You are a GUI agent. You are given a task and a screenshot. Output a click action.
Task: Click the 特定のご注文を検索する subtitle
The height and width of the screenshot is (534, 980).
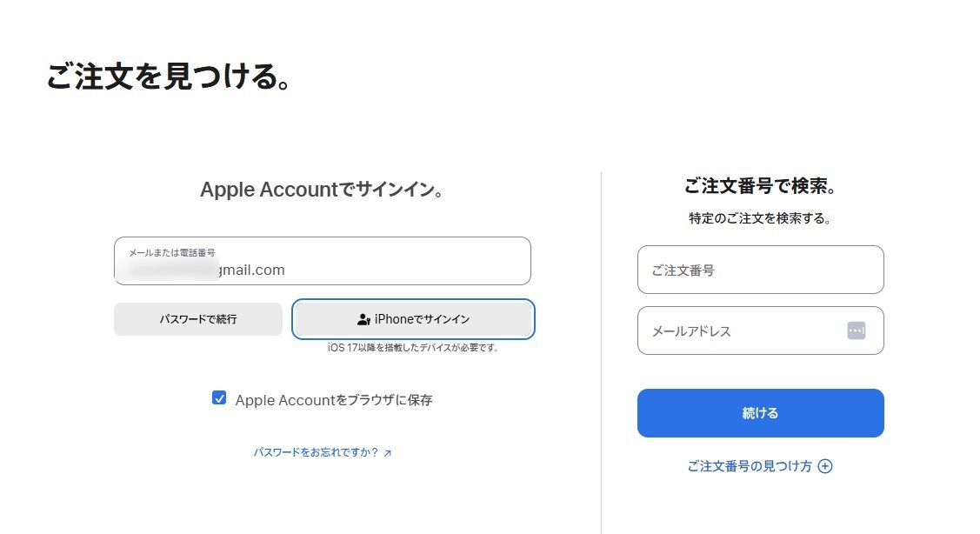[760, 218]
